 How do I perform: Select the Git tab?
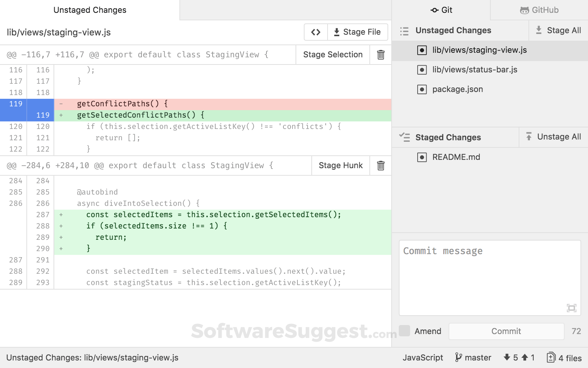point(441,10)
